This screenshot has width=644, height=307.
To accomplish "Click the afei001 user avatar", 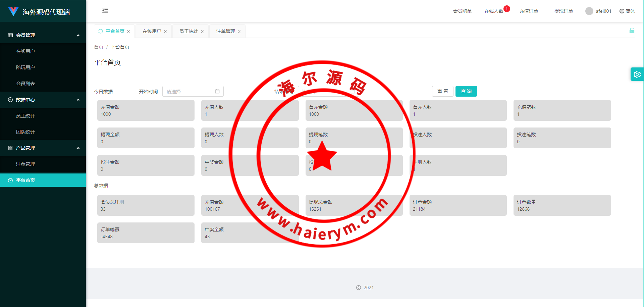I will point(589,11).
